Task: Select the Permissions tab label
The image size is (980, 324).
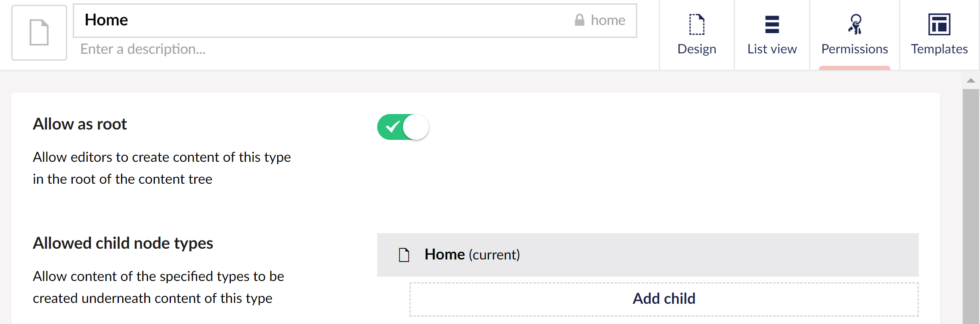Action: 855,49
